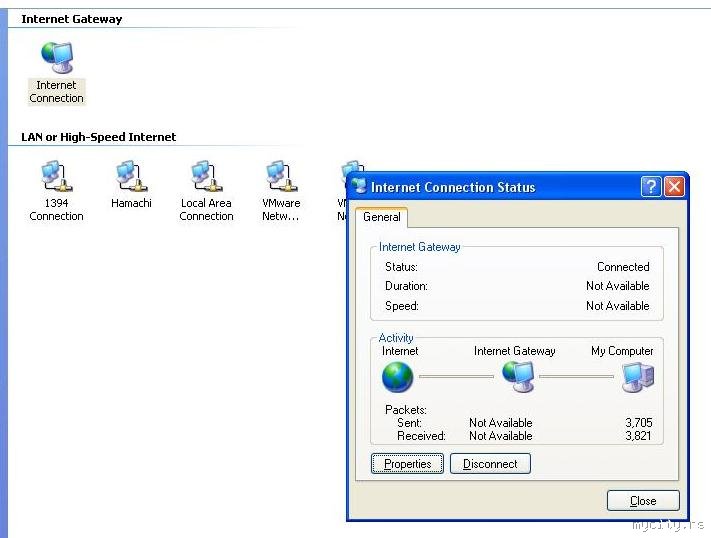The width and height of the screenshot is (711, 538).
Task: Select the Internet Connection gateway icon
Action: pyautogui.click(x=56, y=57)
